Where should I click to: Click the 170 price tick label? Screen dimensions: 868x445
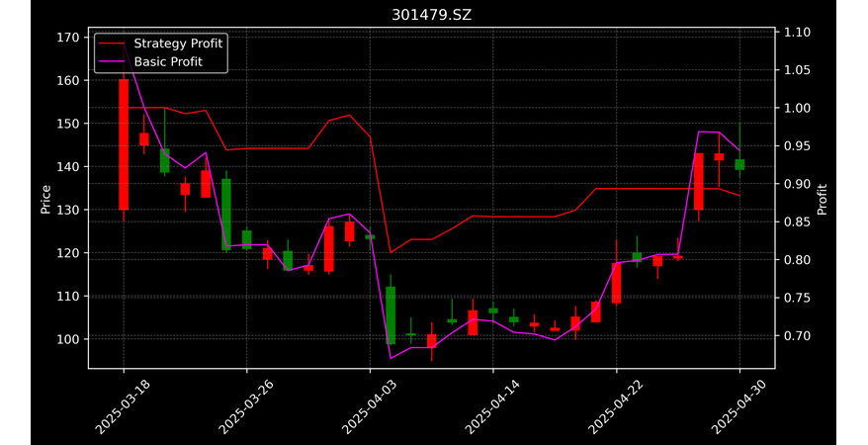[68, 38]
